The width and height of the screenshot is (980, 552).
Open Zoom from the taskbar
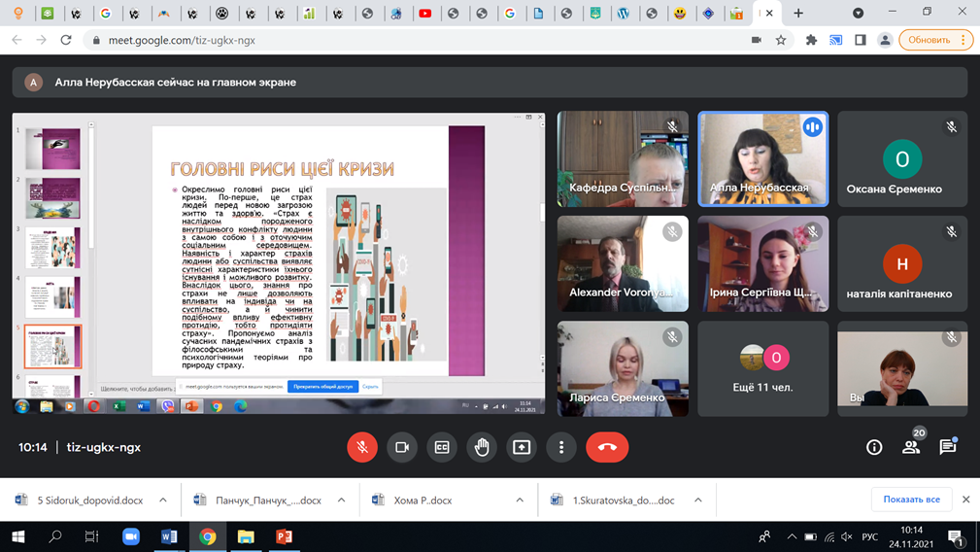click(130, 536)
